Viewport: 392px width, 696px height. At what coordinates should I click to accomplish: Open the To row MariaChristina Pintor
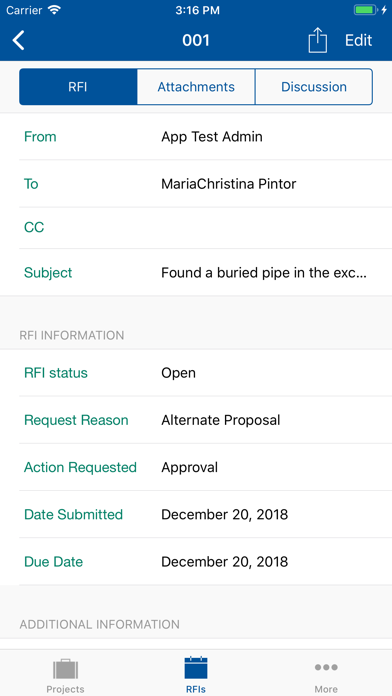[206, 184]
